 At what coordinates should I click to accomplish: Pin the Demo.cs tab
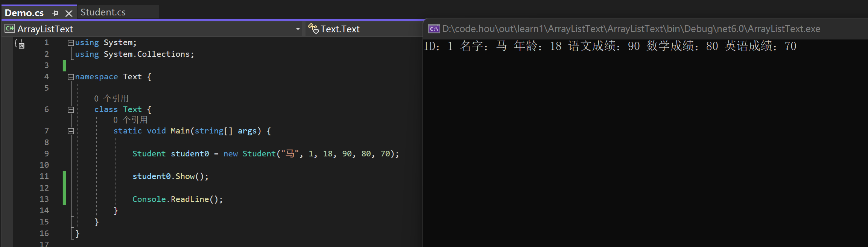55,13
